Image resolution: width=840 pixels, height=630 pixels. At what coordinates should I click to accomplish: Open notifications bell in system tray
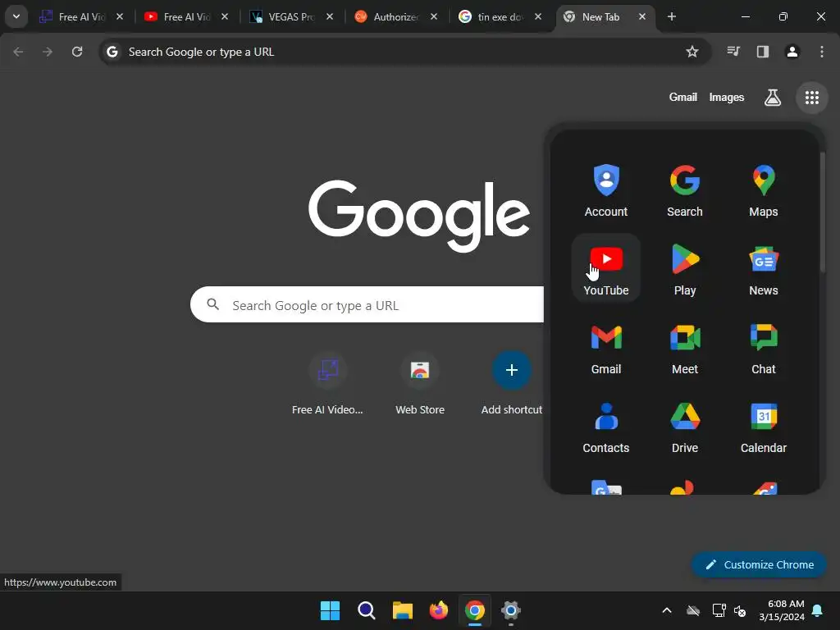pyautogui.click(x=818, y=610)
